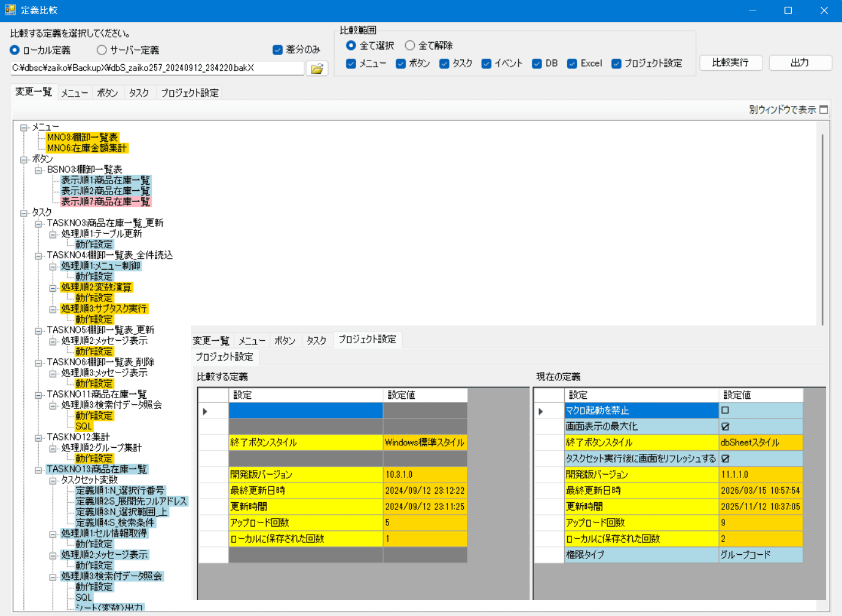Uncheck the Excel comparison scope checkbox
Viewport: 842px width, 616px height.
pos(572,64)
